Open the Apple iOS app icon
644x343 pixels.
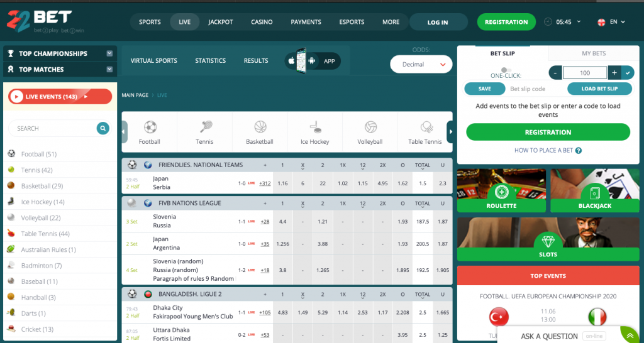coord(291,61)
